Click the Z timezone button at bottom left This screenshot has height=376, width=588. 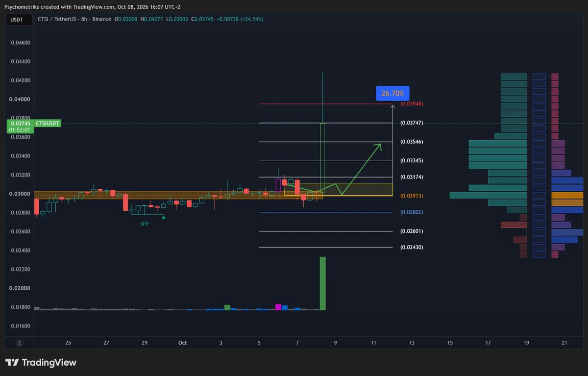point(20,343)
